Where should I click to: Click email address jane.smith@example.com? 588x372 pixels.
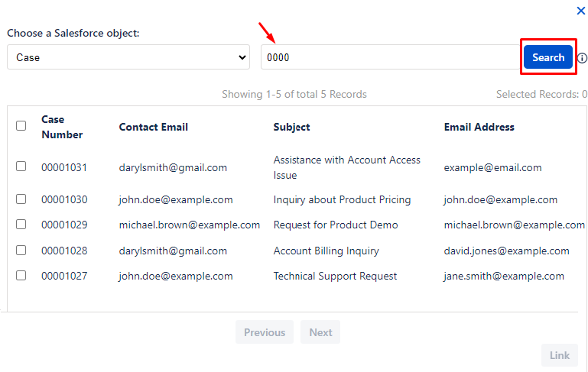pos(504,276)
